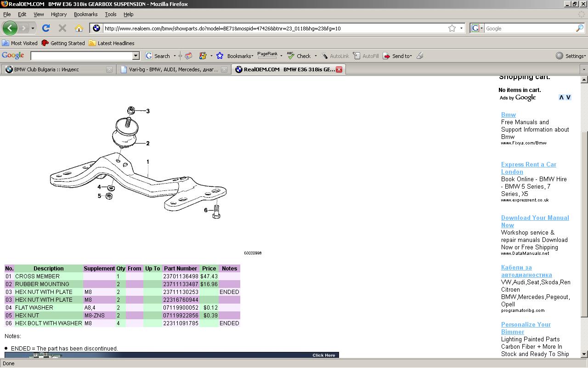Viewport: 588px width, 368px height.
Task: Open Google Toolbar search field dropdown arrow
Action: coord(136,56)
